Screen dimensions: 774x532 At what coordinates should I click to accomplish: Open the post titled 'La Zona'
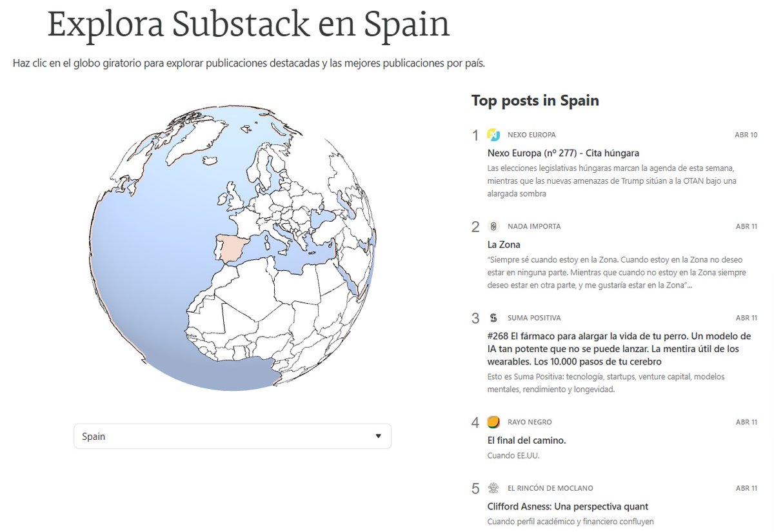pyautogui.click(x=504, y=244)
